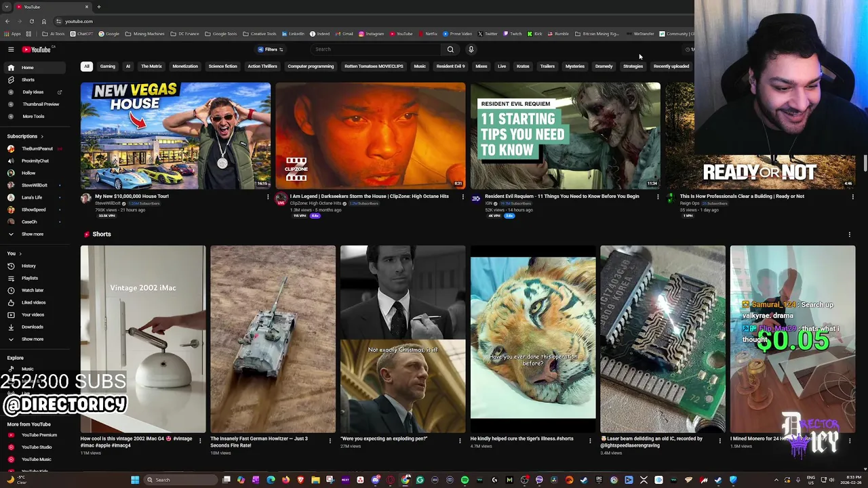Viewport: 868px width, 488px height.
Task: Open YouTube Studio in sidebar
Action: pos(36,447)
